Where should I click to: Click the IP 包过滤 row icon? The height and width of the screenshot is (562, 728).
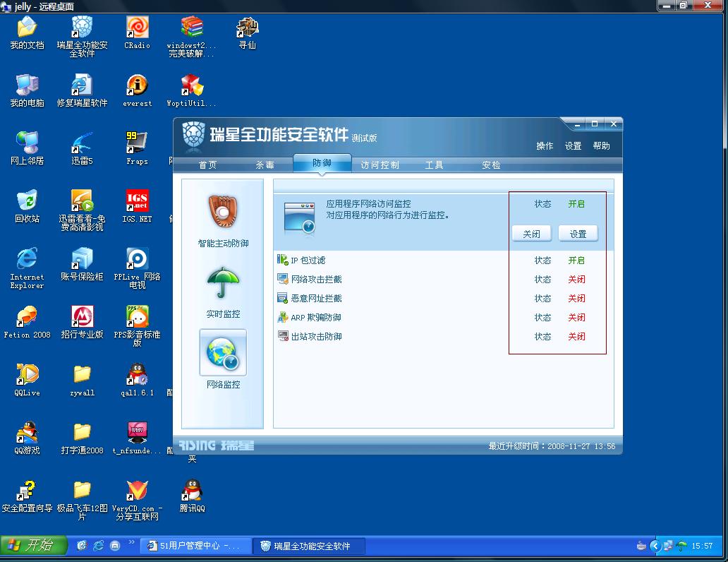[x=282, y=260]
